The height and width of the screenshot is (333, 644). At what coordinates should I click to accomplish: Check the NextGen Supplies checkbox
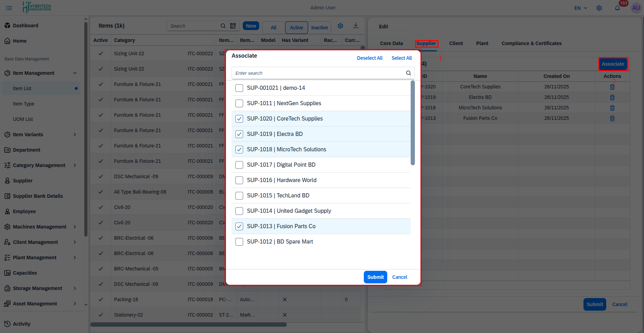(x=239, y=103)
